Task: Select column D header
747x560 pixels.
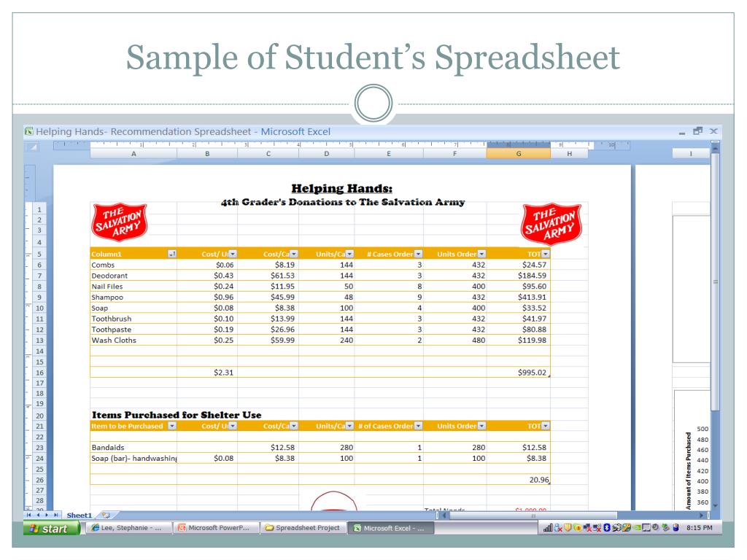Action: [x=327, y=154]
